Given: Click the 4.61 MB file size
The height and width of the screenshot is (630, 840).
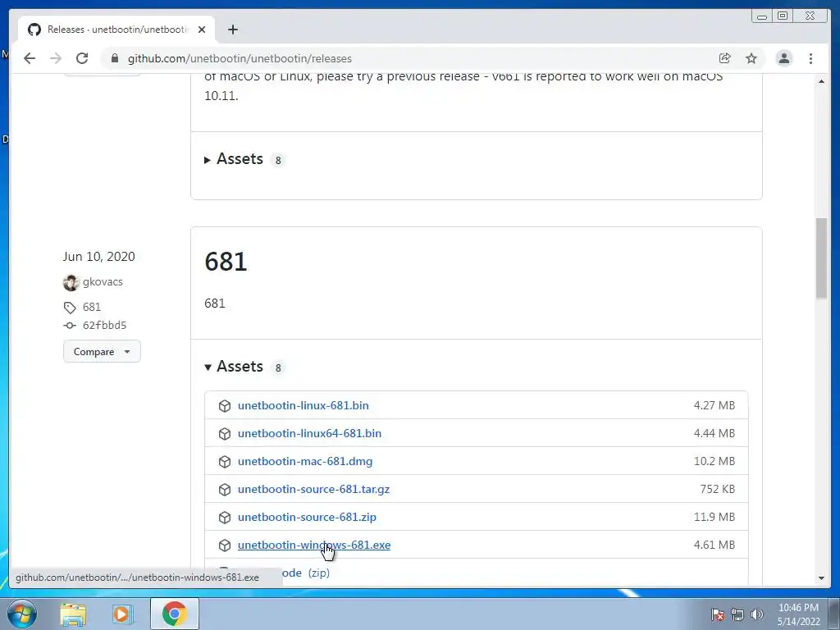Looking at the screenshot, I should pos(714,545).
